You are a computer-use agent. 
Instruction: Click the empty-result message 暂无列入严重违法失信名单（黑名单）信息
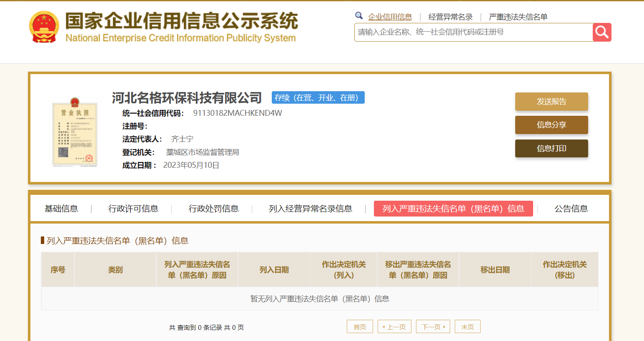320,299
